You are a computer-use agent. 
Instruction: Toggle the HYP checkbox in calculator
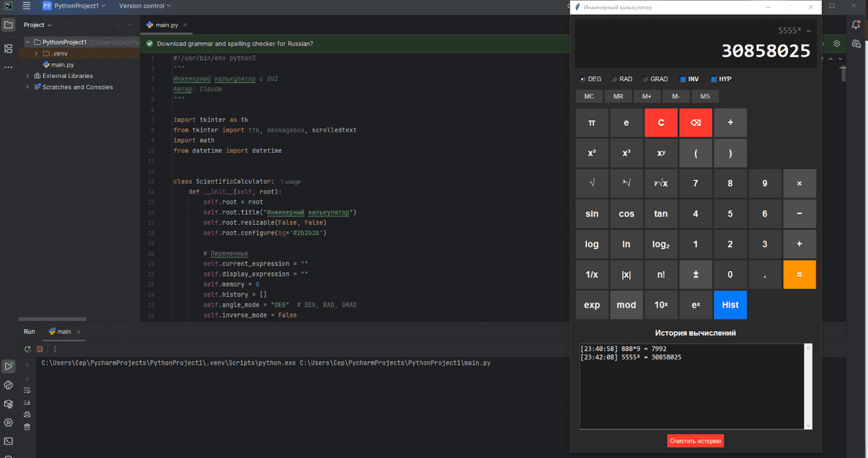714,79
